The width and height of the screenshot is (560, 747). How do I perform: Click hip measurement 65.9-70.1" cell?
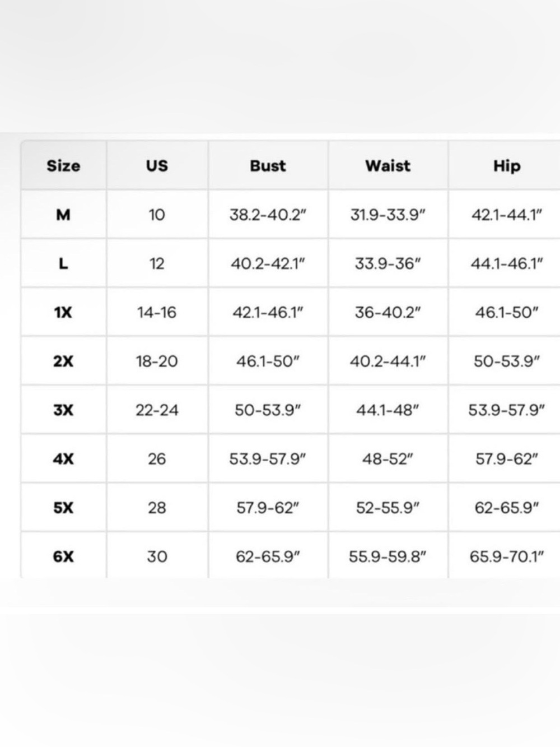507,556
